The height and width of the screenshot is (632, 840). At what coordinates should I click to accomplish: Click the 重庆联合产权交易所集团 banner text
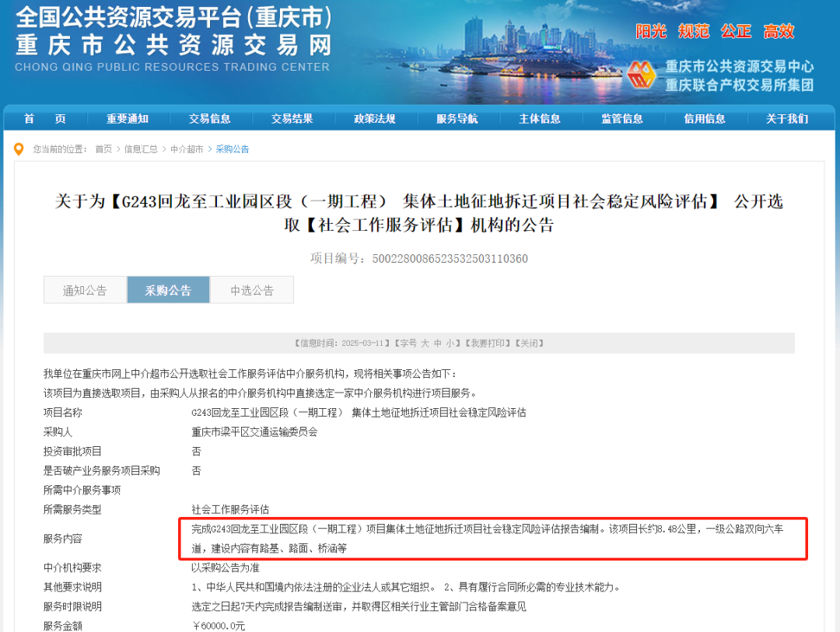tap(740, 86)
